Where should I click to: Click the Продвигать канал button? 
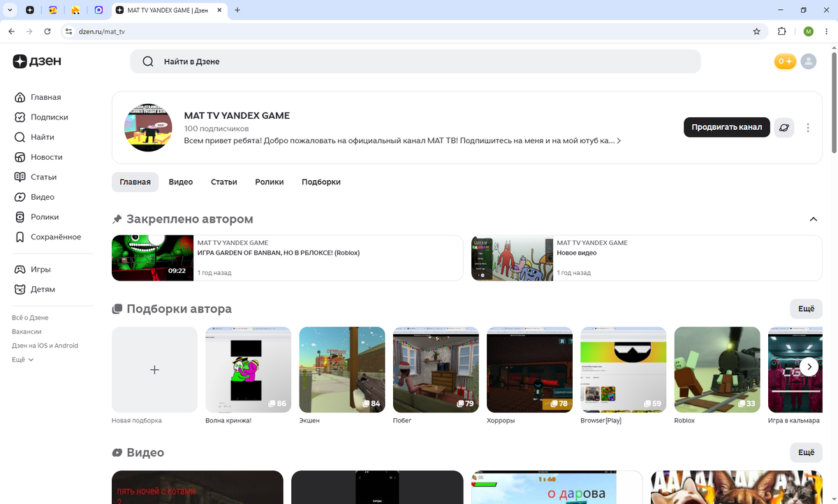tap(726, 127)
